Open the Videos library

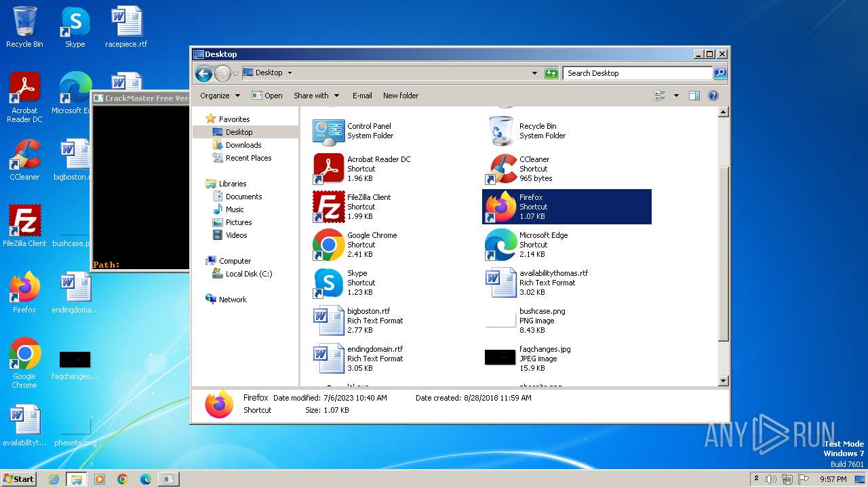click(236, 235)
